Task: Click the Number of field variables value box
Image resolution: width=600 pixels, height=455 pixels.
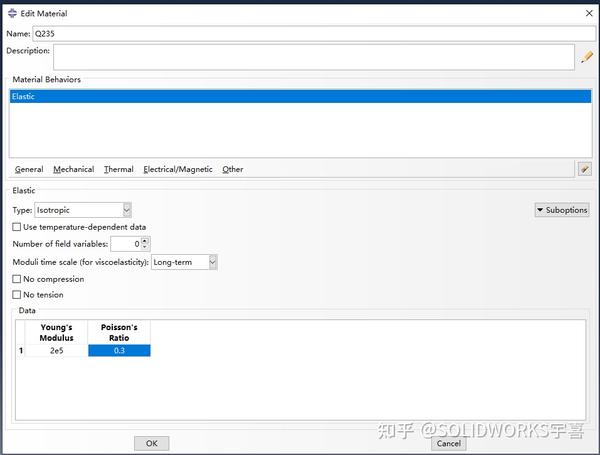Action: (126, 244)
